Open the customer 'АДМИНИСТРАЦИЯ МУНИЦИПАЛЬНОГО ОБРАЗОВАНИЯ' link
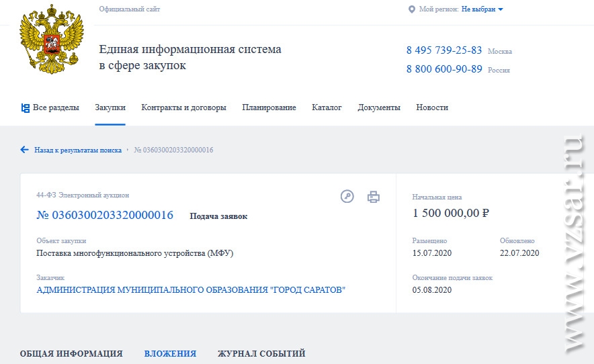Image resolution: width=594 pixels, height=364 pixels. 191,290
